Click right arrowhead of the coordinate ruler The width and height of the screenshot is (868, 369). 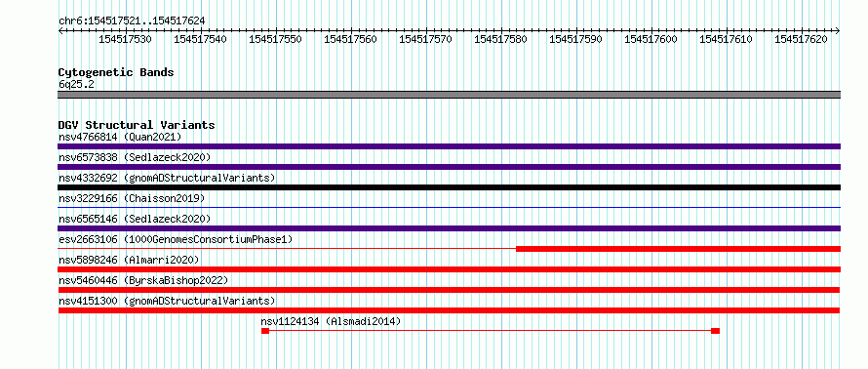point(838,30)
